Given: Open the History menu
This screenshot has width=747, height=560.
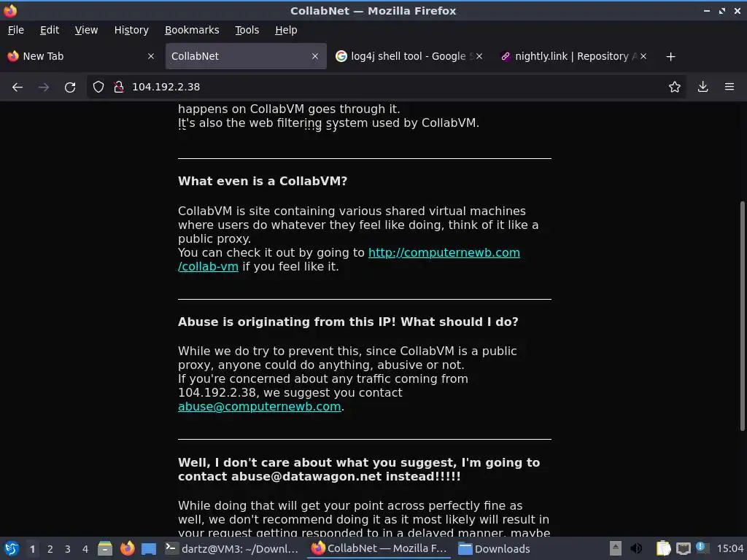Looking at the screenshot, I should tap(131, 30).
